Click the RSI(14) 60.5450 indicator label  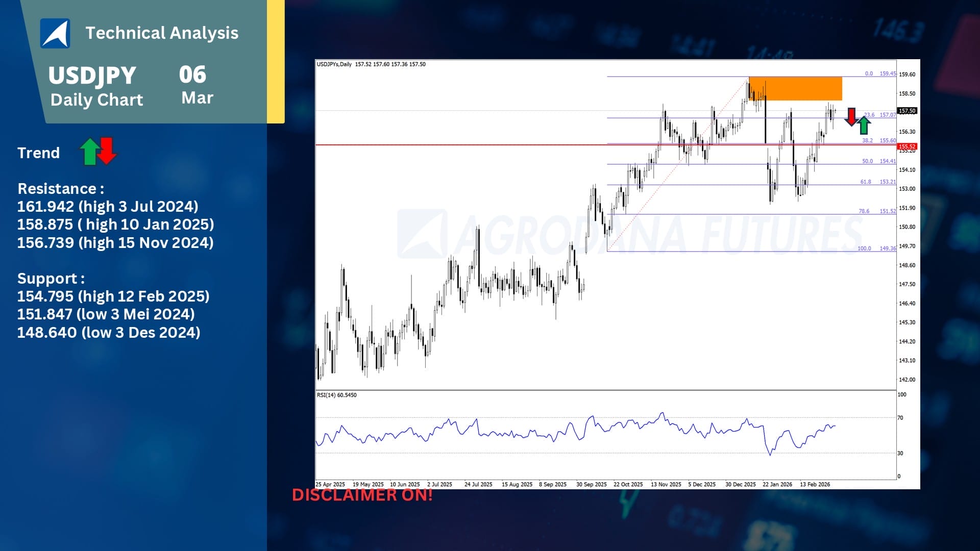[336, 395]
